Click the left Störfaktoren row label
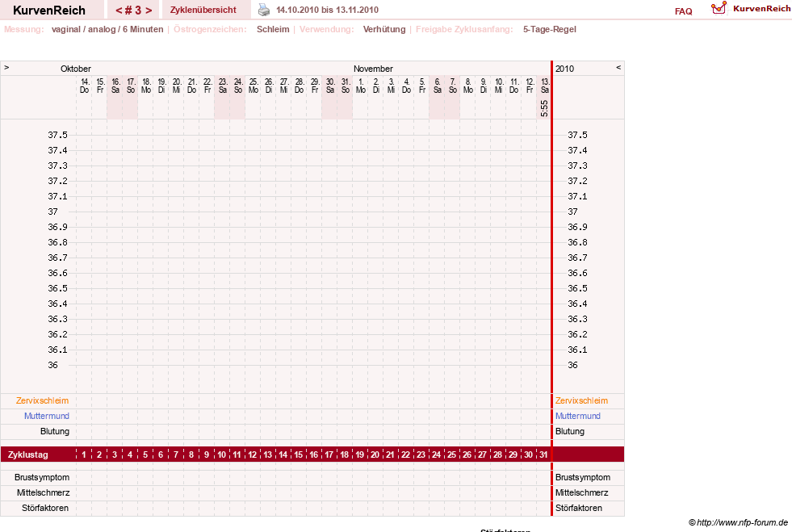The height and width of the screenshot is (532, 792). 45,509
